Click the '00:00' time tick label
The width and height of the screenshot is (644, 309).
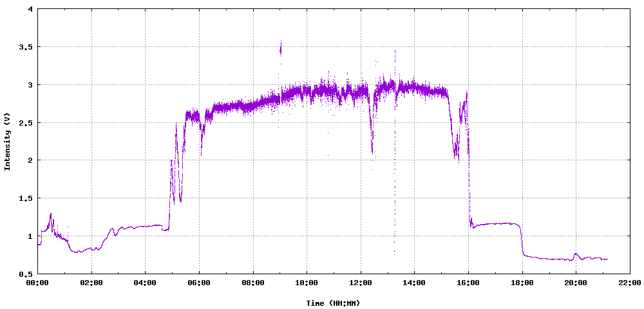coord(37,283)
